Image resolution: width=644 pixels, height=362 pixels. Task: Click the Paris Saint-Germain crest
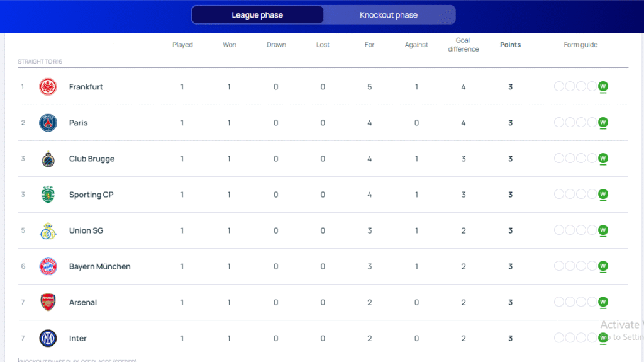pyautogui.click(x=48, y=123)
